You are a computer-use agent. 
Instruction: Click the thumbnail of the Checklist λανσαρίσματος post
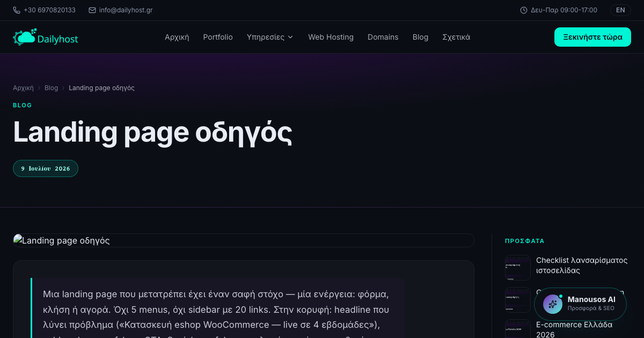pos(517,267)
